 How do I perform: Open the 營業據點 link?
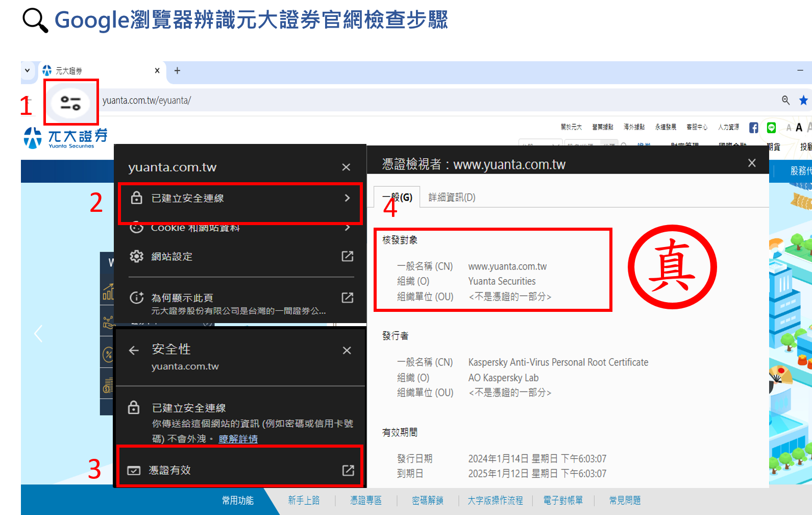pos(603,127)
